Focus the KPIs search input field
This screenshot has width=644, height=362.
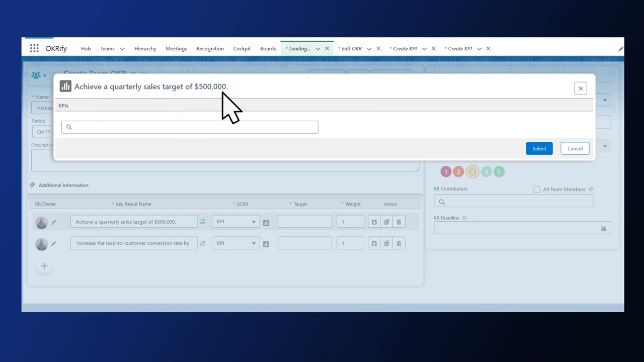click(190, 127)
